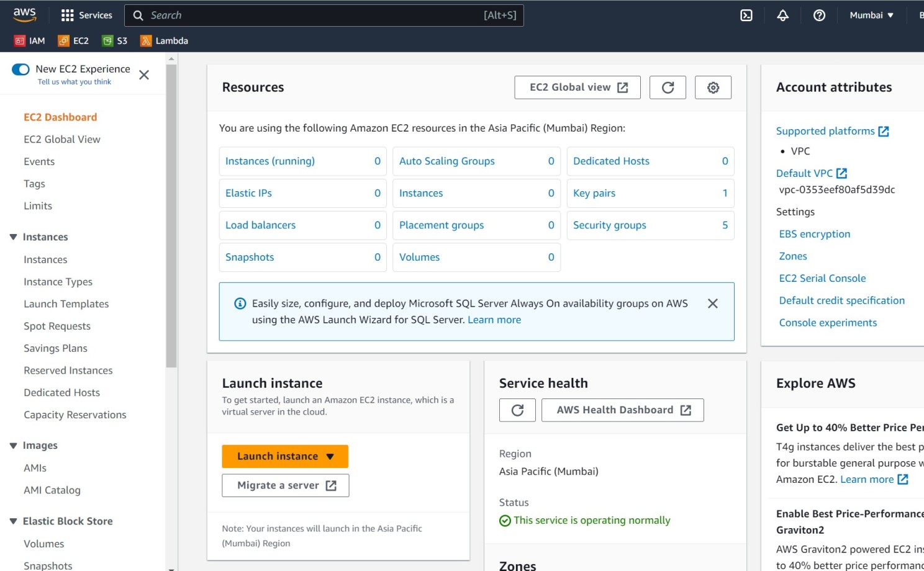The height and width of the screenshot is (571, 924).
Task: Open Launch Templates from the sidebar
Action: pos(66,303)
